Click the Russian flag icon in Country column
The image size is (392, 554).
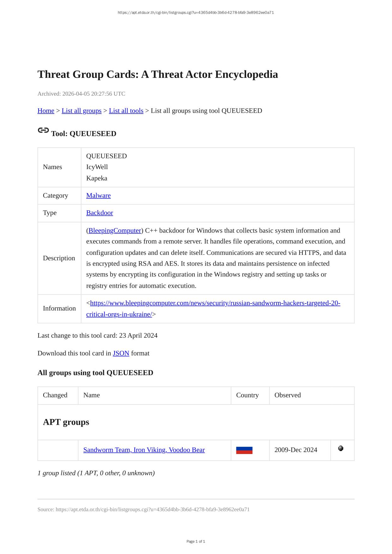click(244, 450)
